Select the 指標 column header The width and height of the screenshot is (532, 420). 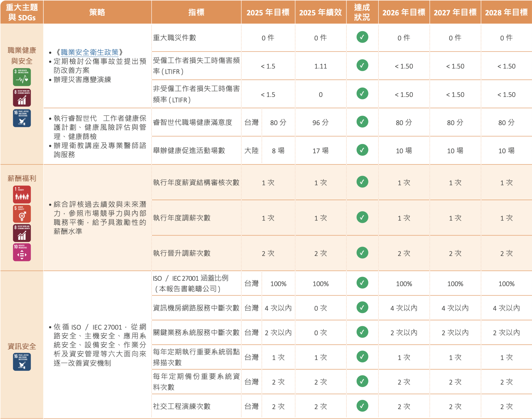click(196, 12)
